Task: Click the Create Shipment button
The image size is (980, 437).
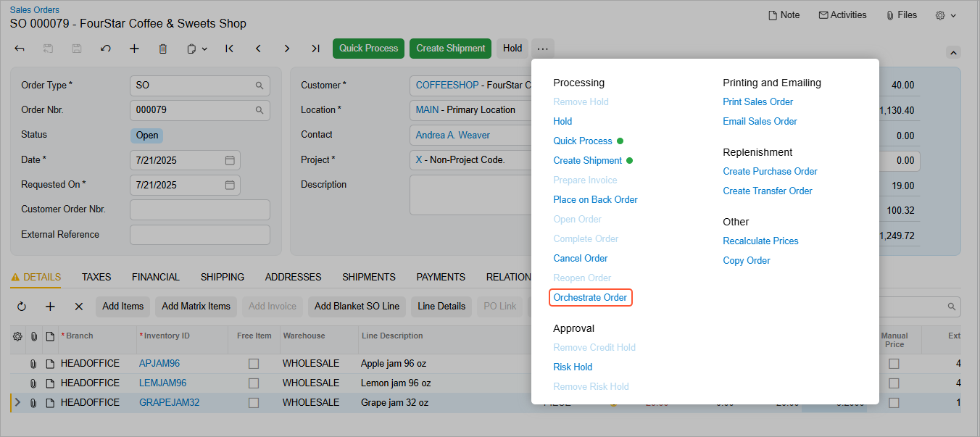Action: [450, 49]
